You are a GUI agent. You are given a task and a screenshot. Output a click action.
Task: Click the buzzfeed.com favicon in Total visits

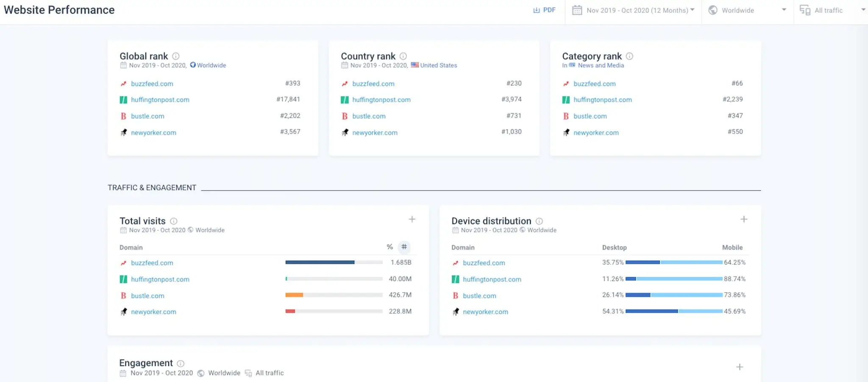pyautogui.click(x=123, y=263)
